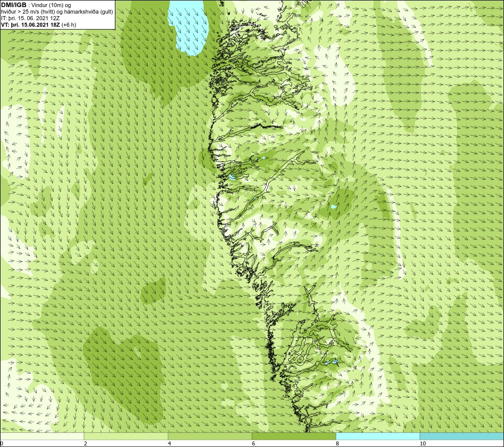Click the legend scale label '6'
The image size is (504, 447).
(254, 443)
